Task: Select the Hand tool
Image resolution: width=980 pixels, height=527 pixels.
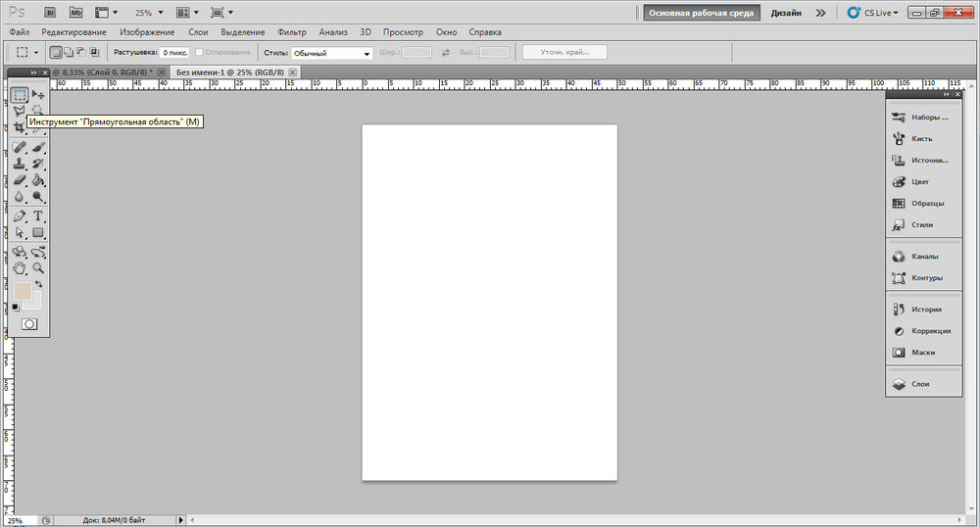Action: (20, 266)
